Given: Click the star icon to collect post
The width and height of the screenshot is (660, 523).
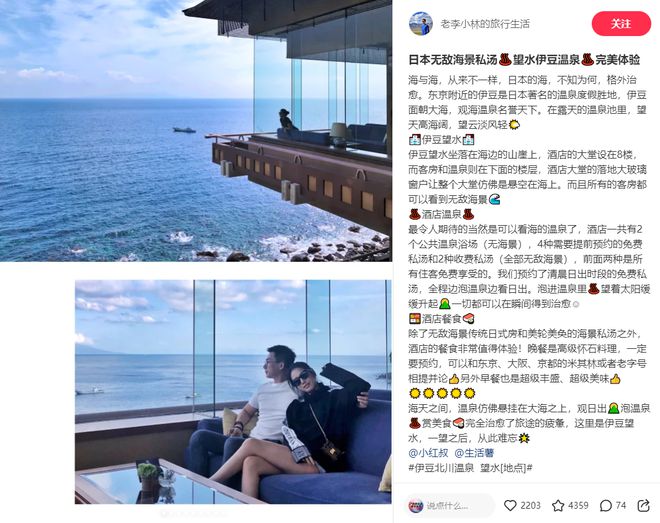Looking at the screenshot, I should point(558,505).
